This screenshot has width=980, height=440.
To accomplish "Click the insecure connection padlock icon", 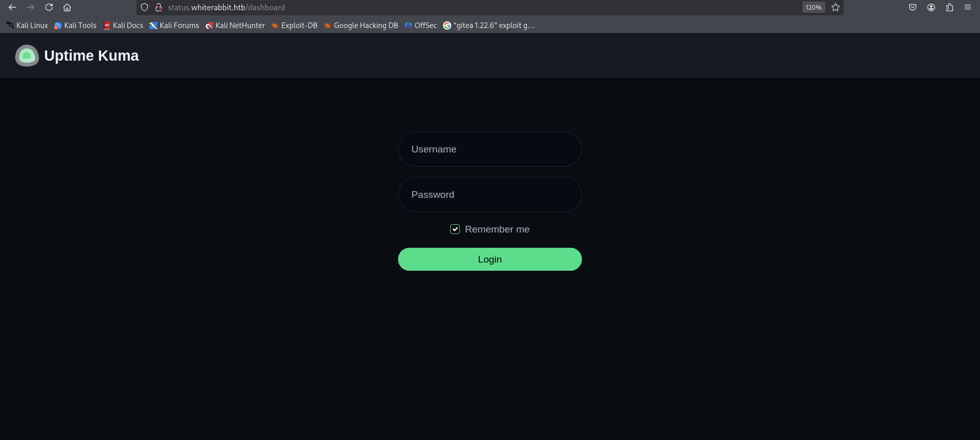I will (x=159, y=7).
